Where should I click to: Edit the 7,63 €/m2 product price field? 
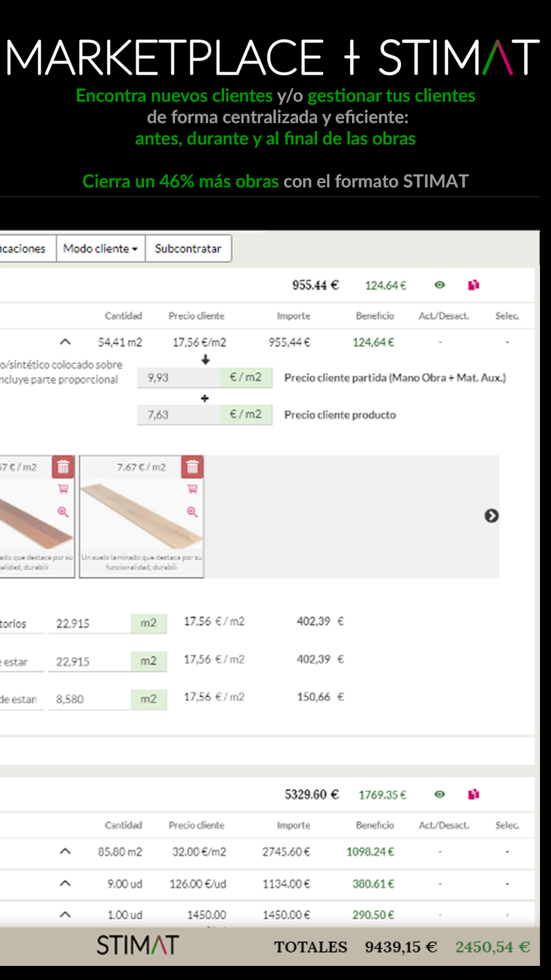(179, 415)
